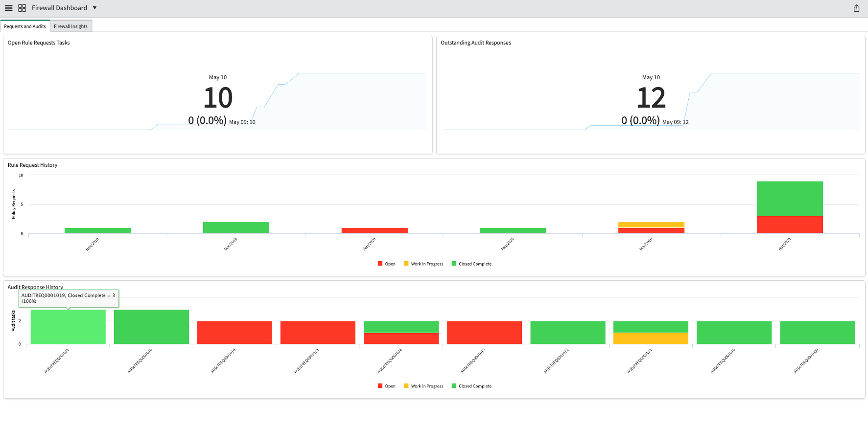Select the Requests and Audits tab

pyautogui.click(x=25, y=26)
